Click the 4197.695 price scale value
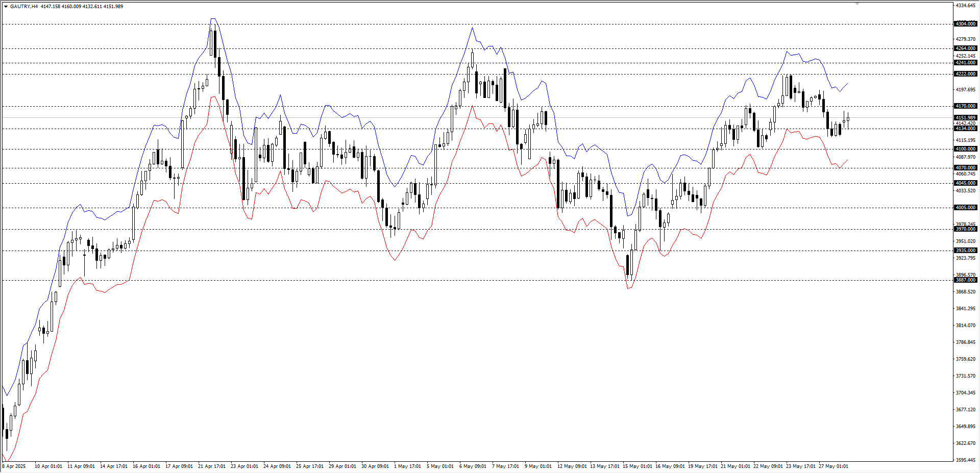The height and width of the screenshot is (473, 980). click(965, 90)
